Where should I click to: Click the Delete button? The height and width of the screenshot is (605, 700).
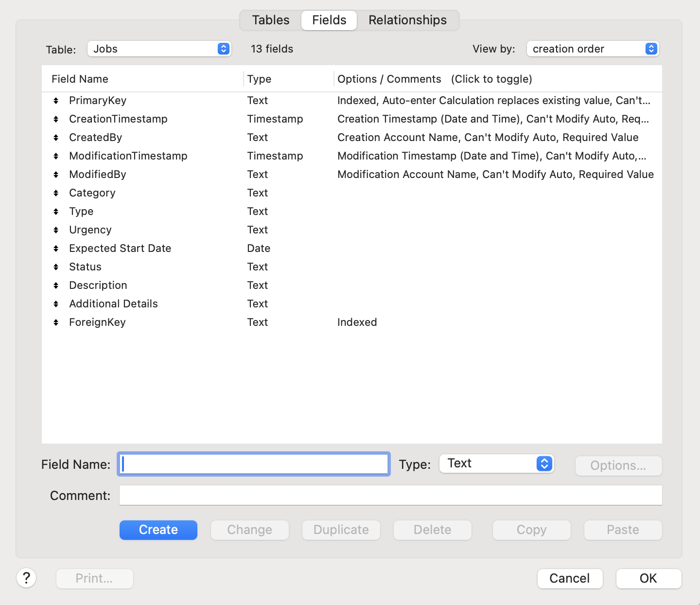pos(432,530)
